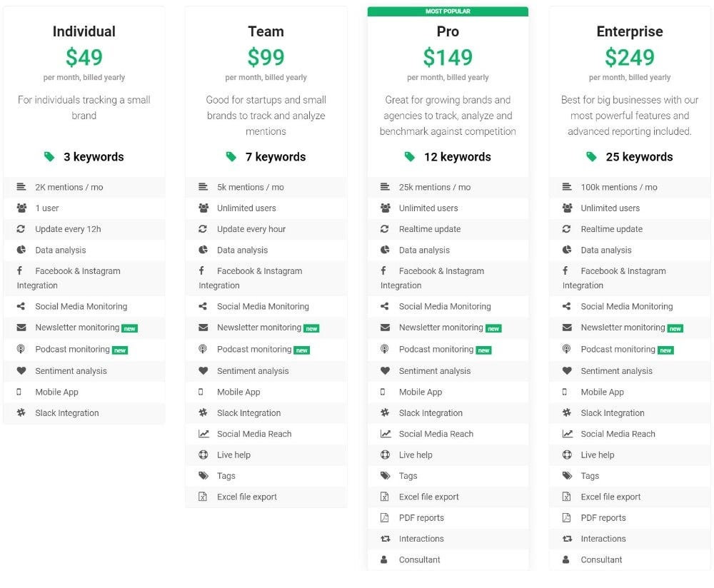Click the MOST POPULAR green banner
714x588 pixels.
click(448, 11)
